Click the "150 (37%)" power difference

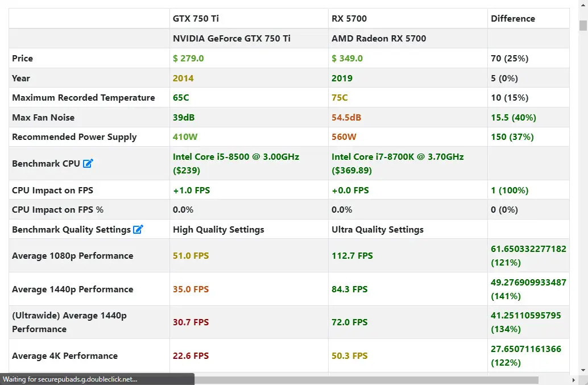coord(512,137)
